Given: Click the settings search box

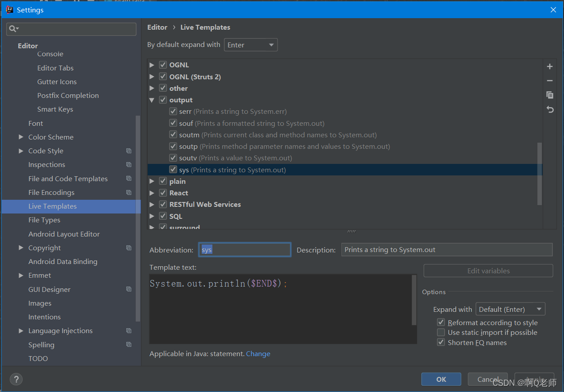Looking at the screenshot, I should [71, 29].
